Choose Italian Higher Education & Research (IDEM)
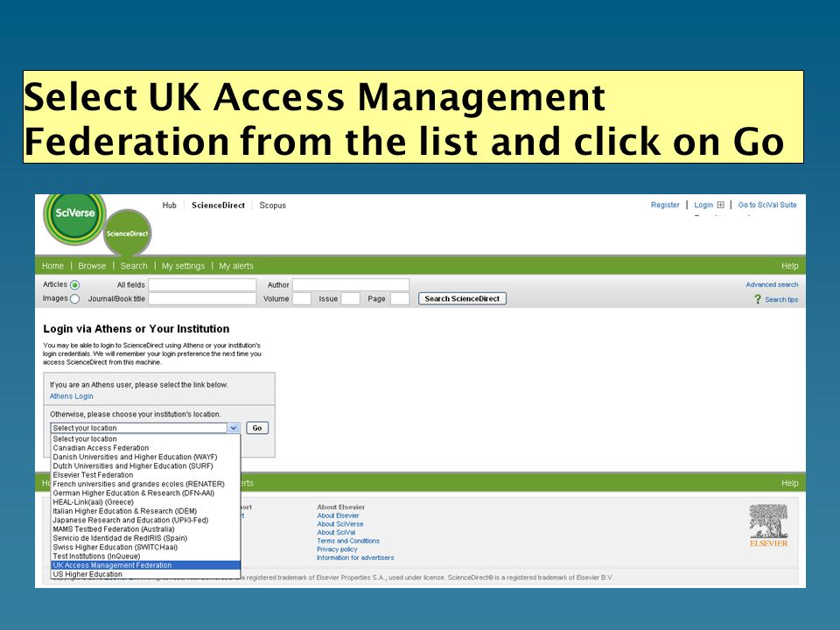The image size is (840, 630). 146,511
